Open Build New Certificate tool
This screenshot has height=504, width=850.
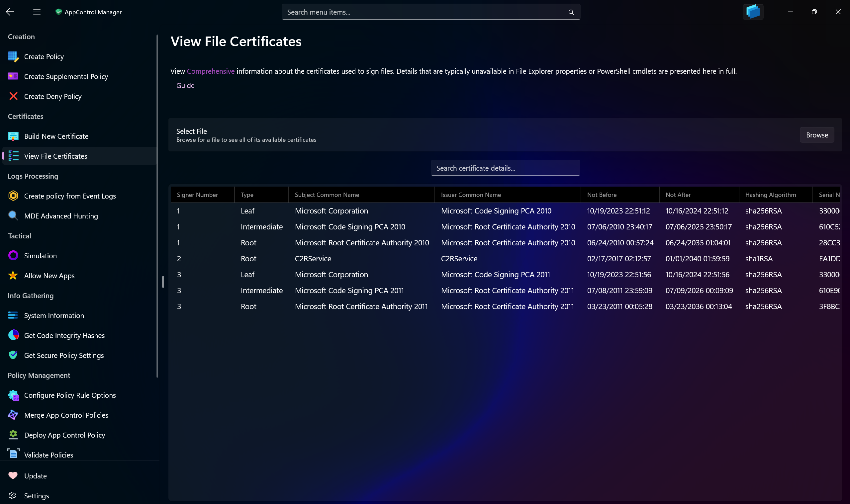[56, 135]
